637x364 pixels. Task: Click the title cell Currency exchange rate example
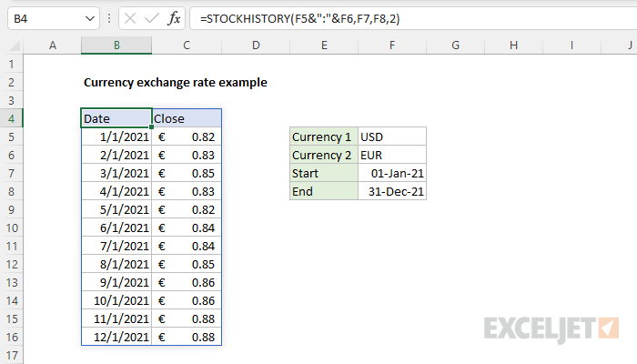point(175,81)
